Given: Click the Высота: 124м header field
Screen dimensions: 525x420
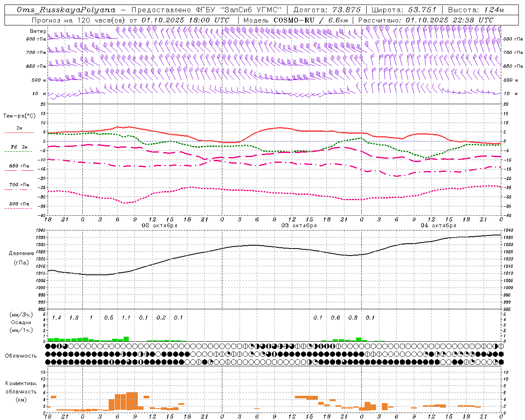Looking at the screenshot, I should point(476,10).
